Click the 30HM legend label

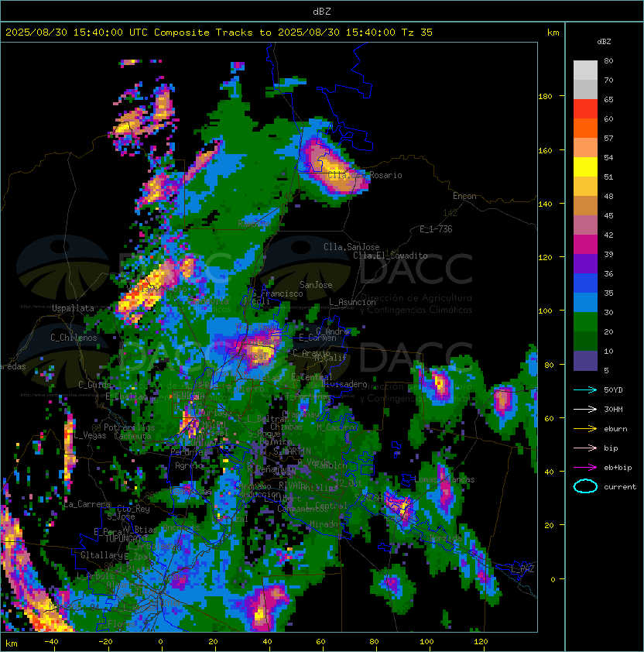613,410
